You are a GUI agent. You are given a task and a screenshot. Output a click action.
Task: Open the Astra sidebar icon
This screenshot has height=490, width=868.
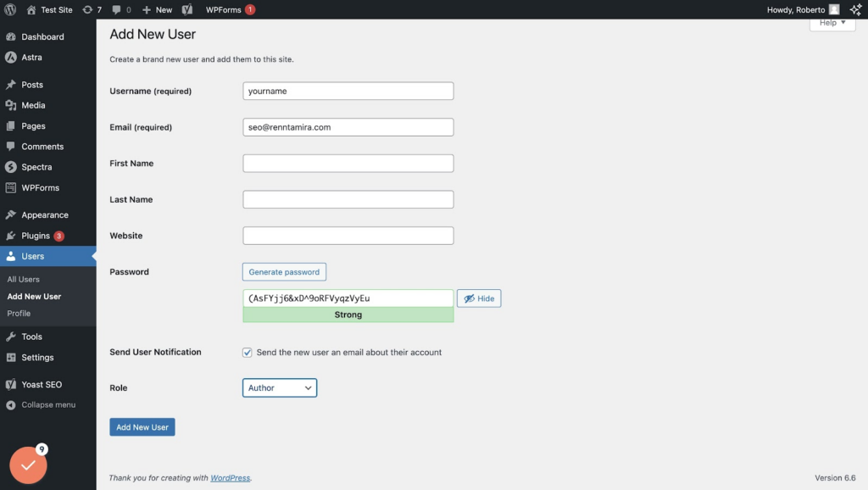pos(10,57)
